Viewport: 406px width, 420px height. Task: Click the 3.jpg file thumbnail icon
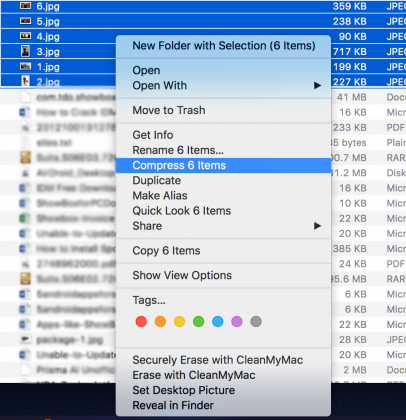[25, 51]
